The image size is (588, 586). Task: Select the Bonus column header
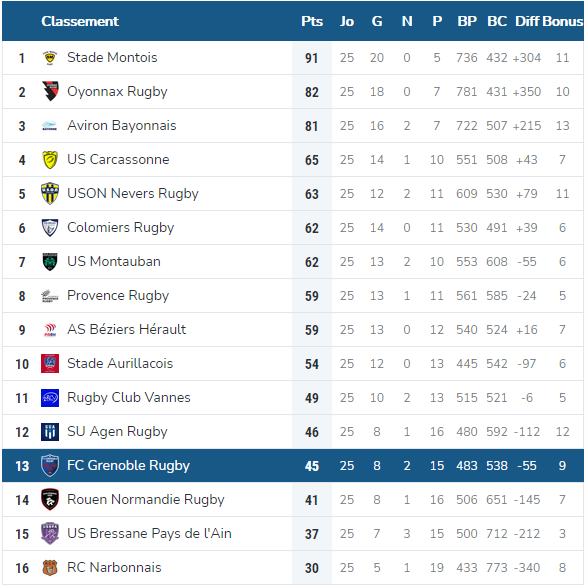tap(562, 21)
